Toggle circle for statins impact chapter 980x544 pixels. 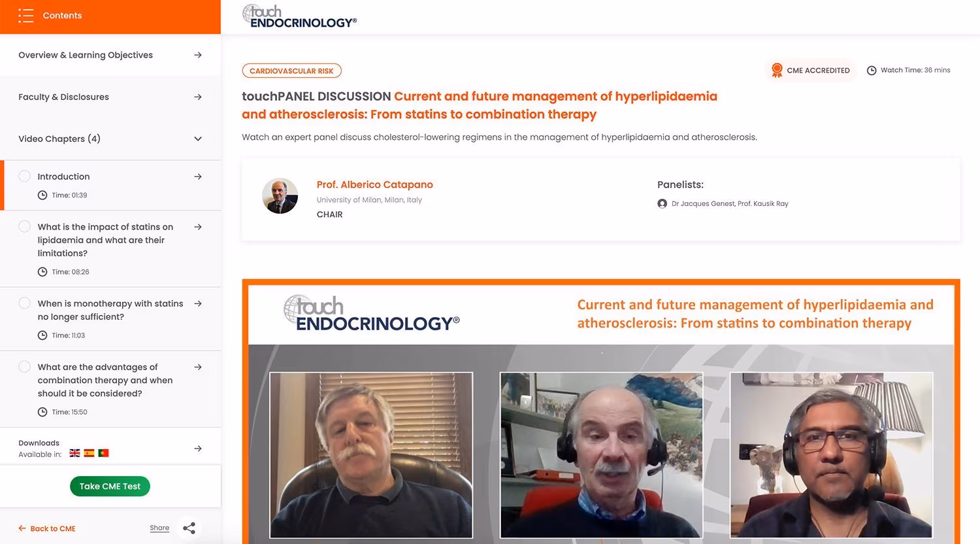point(25,226)
